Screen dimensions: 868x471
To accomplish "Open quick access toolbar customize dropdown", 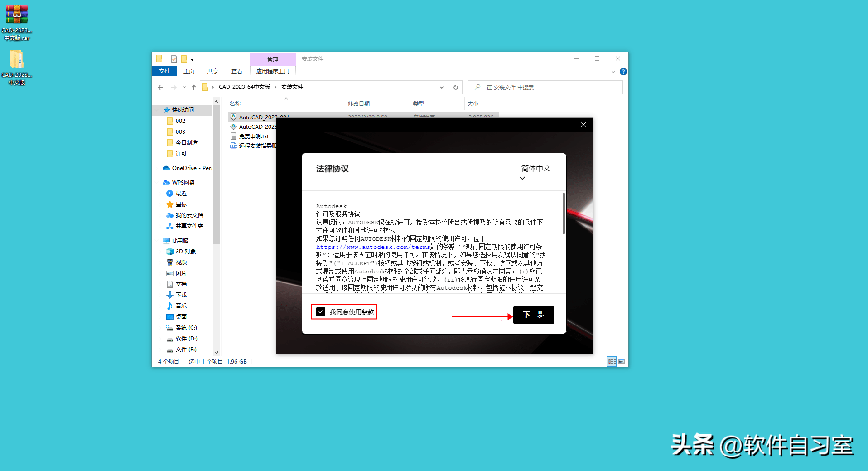I will [193, 59].
